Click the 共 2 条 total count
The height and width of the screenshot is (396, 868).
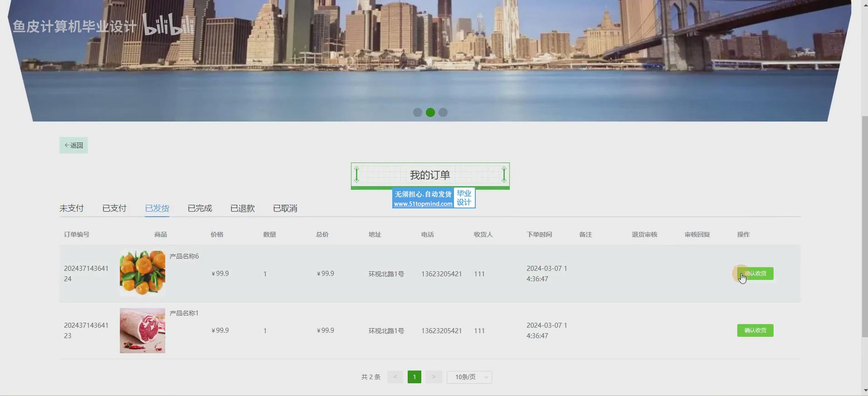click(x=371, y=377)
